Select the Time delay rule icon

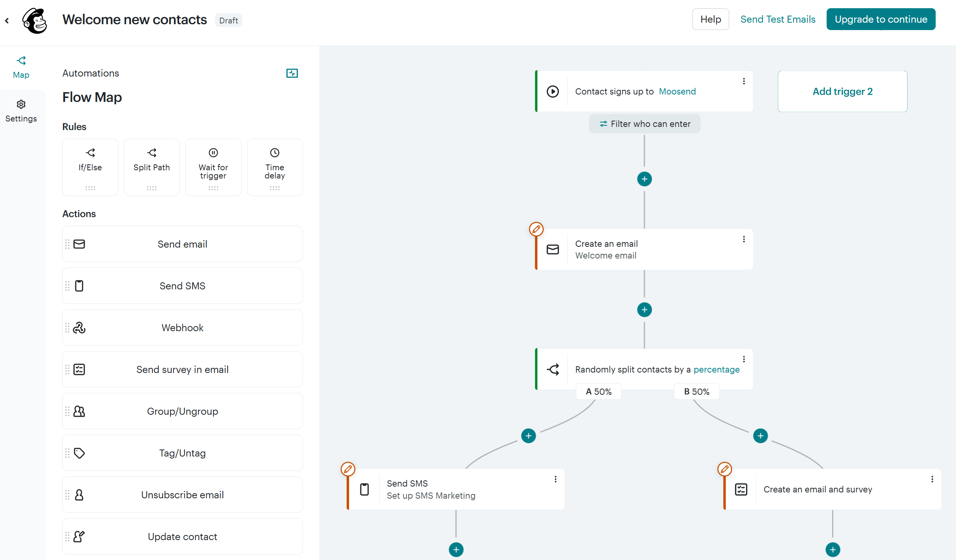click(x=274, y=152)
